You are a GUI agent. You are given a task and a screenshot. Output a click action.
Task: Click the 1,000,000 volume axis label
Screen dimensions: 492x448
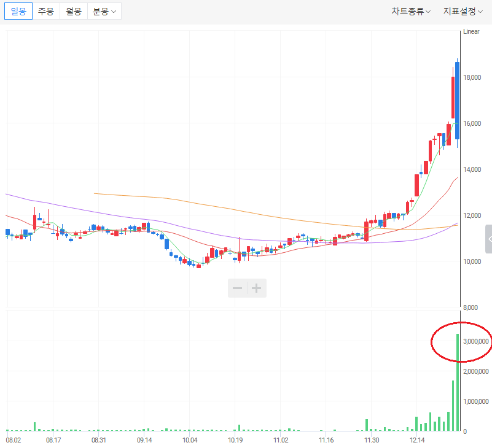(475, 401)
